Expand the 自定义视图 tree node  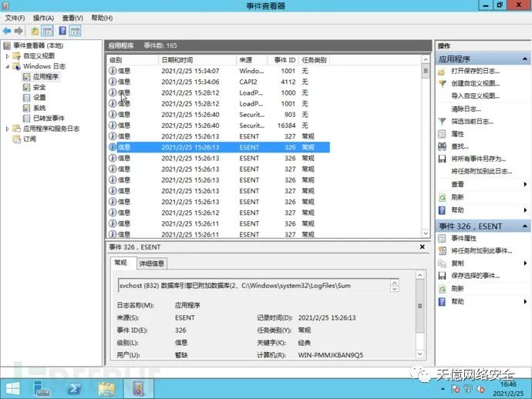[x=7, y=56]
